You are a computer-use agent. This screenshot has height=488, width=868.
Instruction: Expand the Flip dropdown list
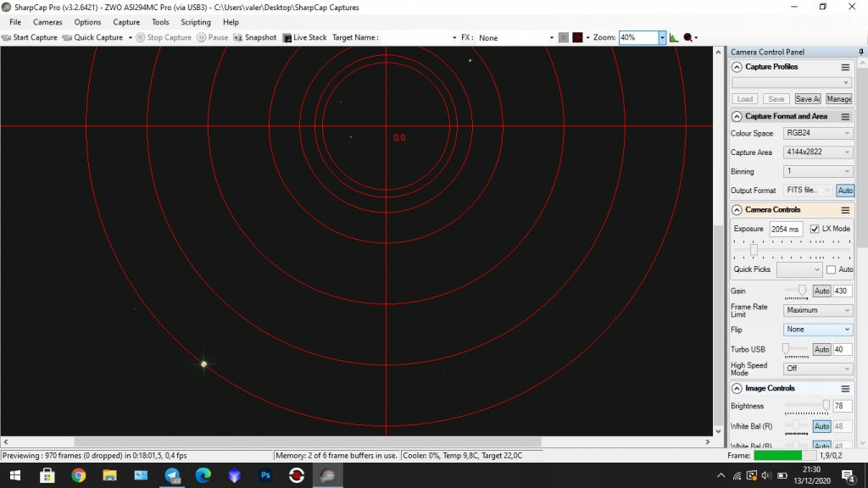click(x=817, y=330)
